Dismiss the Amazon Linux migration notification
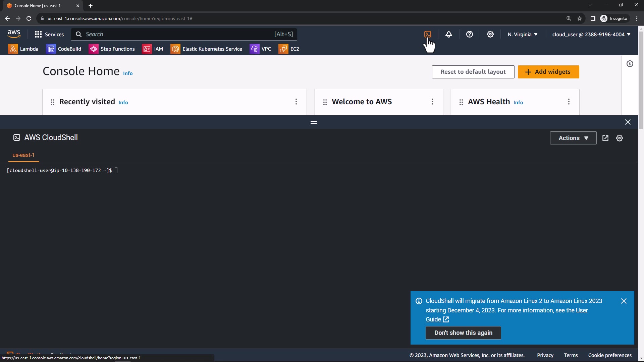This screenshot has width=644, height=362. pyautogui.click(x=624, y=301)
